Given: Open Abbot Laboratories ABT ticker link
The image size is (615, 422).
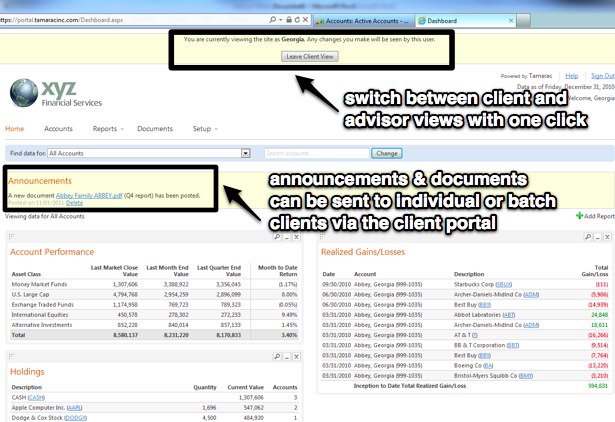Looking at the screenshot, I should pos(509,315).
